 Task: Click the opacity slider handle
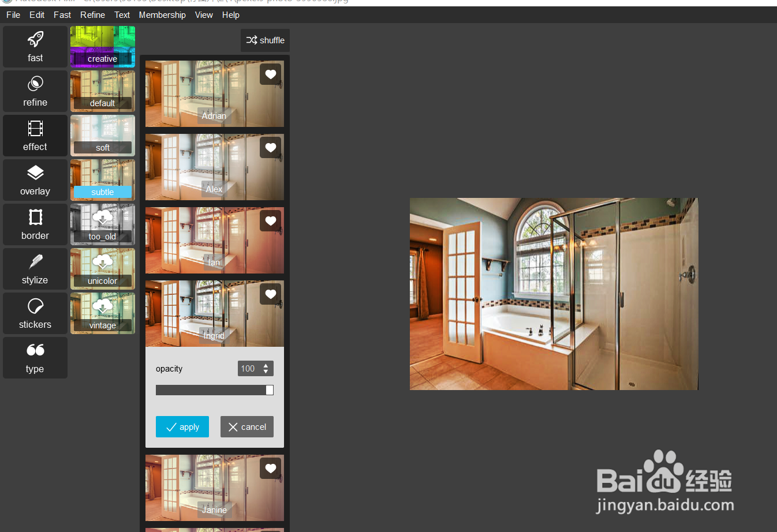coord(270,390)
